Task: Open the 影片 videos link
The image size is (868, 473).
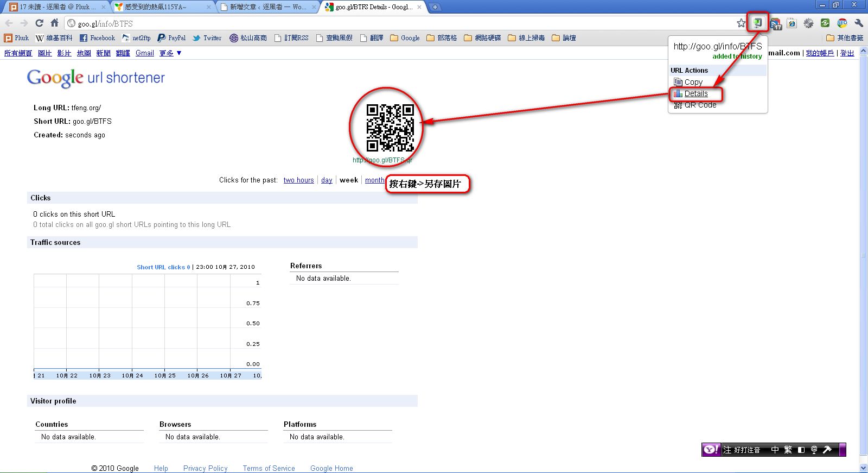Action: (x=64, y=53)
